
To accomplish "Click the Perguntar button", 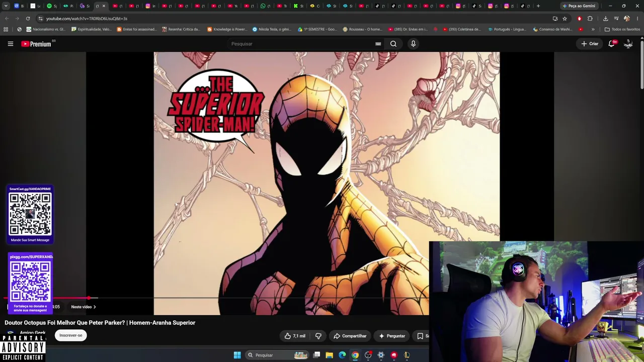I will (392, 336).
